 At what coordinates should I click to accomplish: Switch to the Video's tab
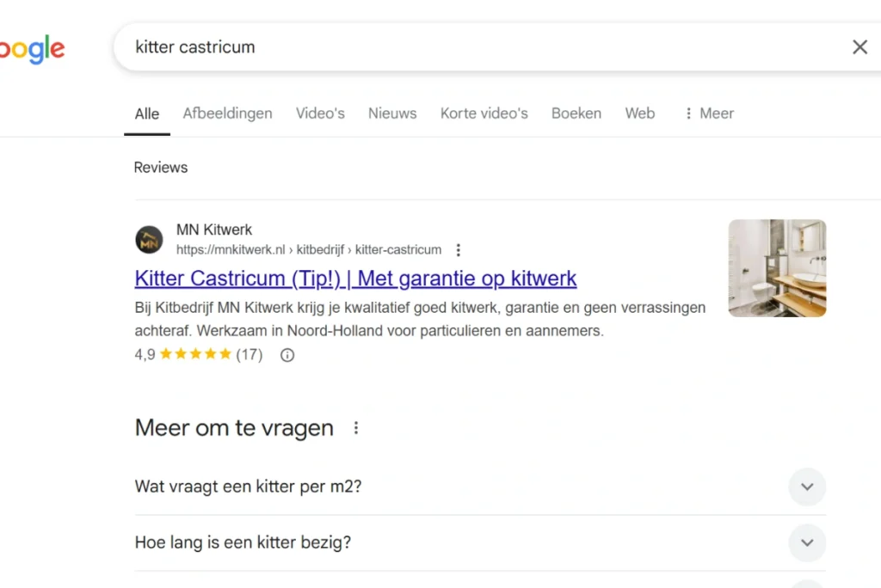(320, 113)
